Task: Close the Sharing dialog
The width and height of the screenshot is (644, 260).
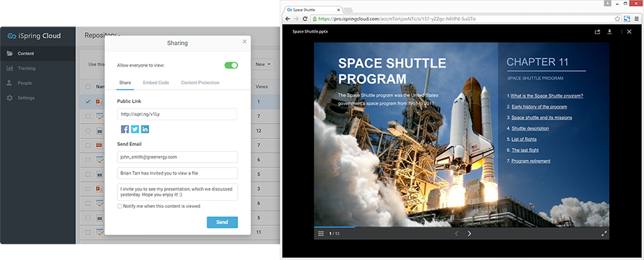Action: point(245,42)
